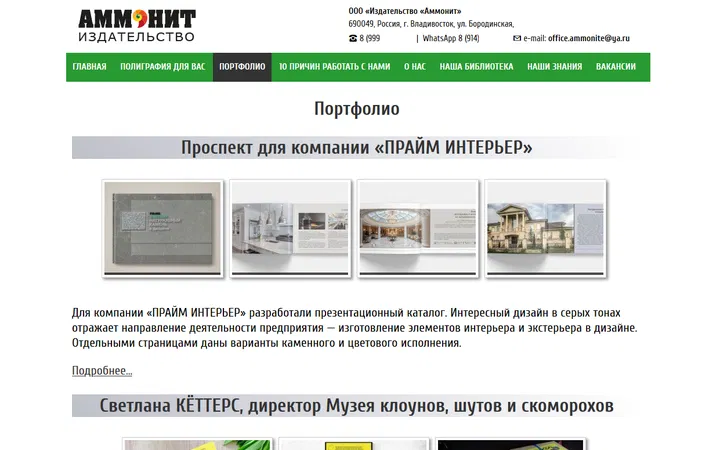The image size is (720, 450).
Task: Open ПОЛИГРАФИЯ ДЛЯ ВАС menu item
Action: point(163,67)
